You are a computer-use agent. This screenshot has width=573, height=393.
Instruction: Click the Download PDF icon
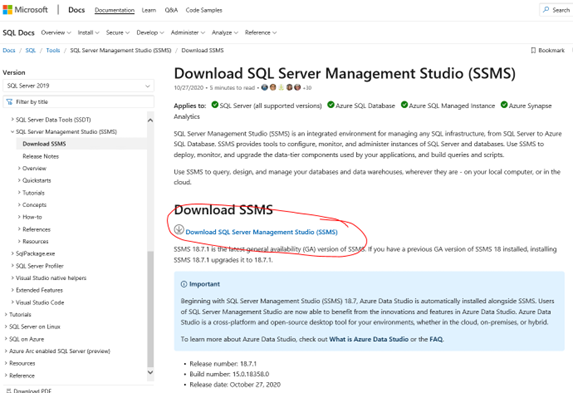(x=9, y=390)
